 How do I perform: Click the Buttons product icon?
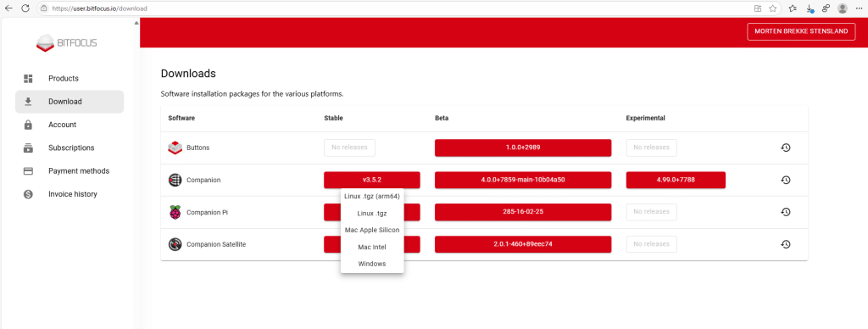tap(175, 148)
